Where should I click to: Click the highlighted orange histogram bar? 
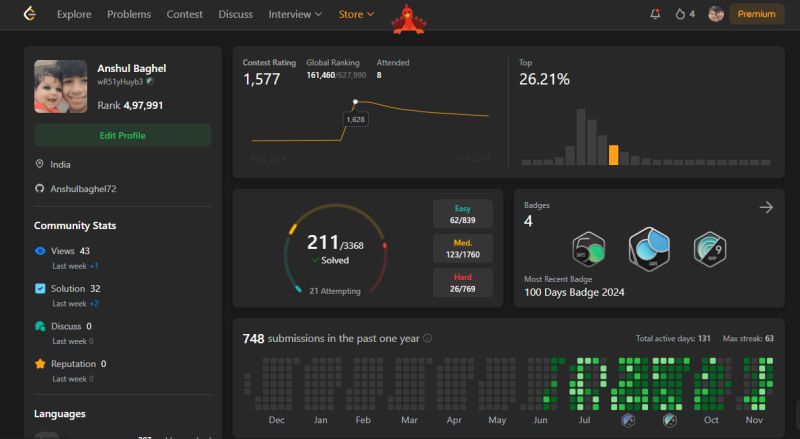(613, 155)
